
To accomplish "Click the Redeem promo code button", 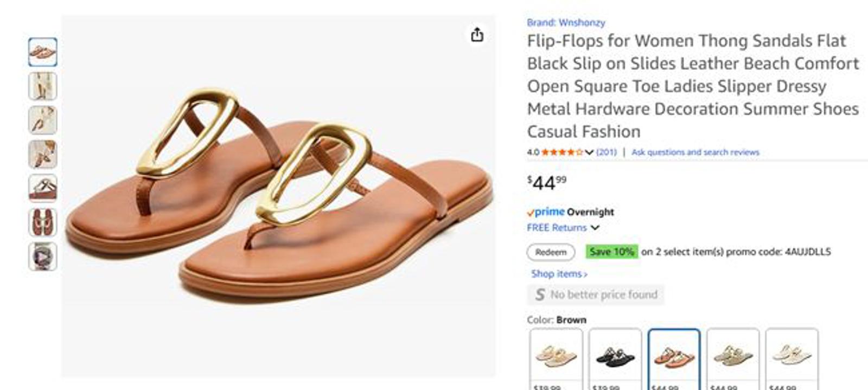I will coord(550,252).
